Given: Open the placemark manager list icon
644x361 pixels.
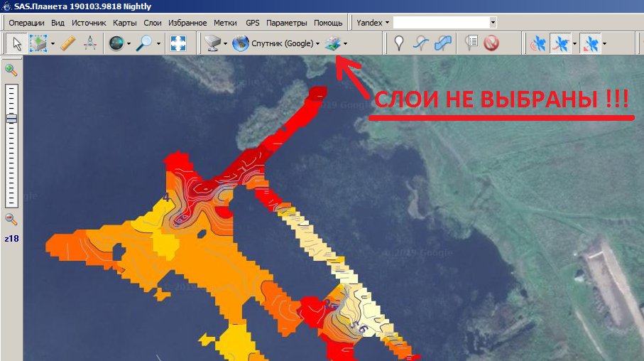Looking at the screenshot, I should 471,44.
